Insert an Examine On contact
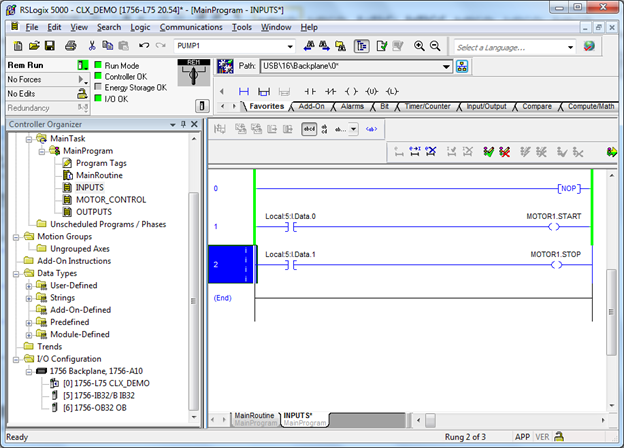The width and height of the screenshot is (624, 448). click(310, 92)
